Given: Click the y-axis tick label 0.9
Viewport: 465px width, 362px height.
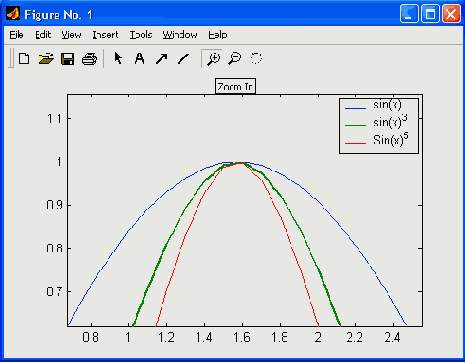Looking at the screenshot, I should [54, 205].
